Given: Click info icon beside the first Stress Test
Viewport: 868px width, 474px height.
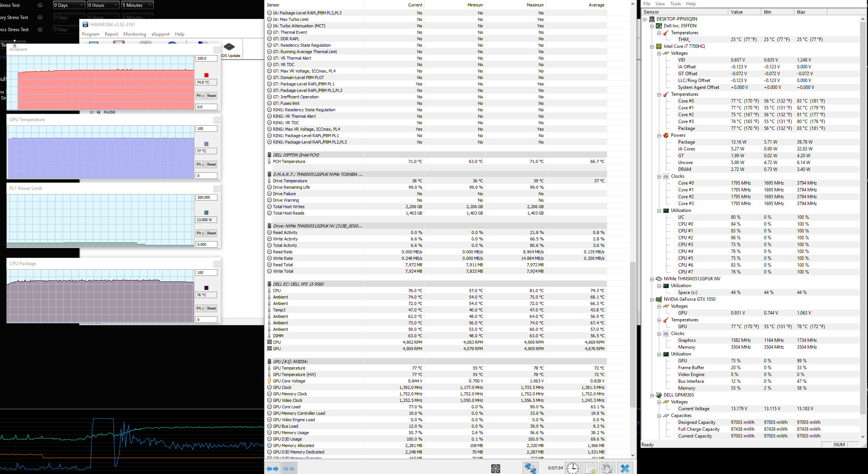Looking at the screenshot, I should [x=40, y=5].
